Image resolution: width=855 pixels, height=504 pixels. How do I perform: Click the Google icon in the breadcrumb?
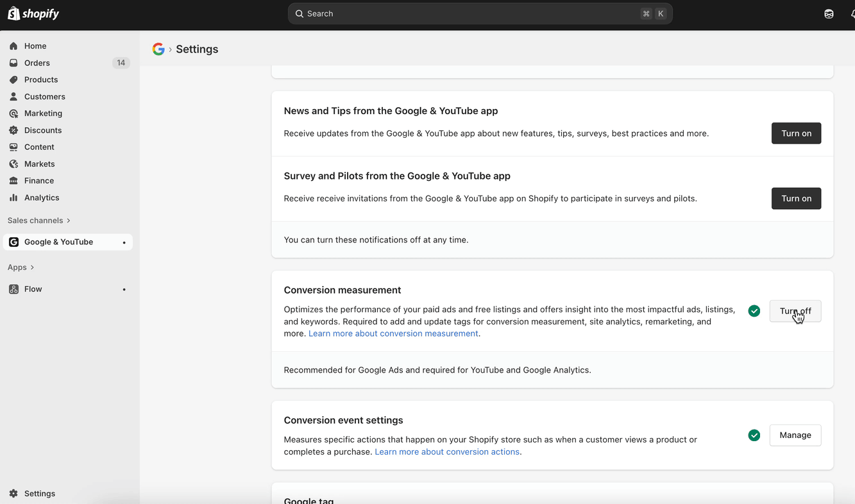pos(158,49)
